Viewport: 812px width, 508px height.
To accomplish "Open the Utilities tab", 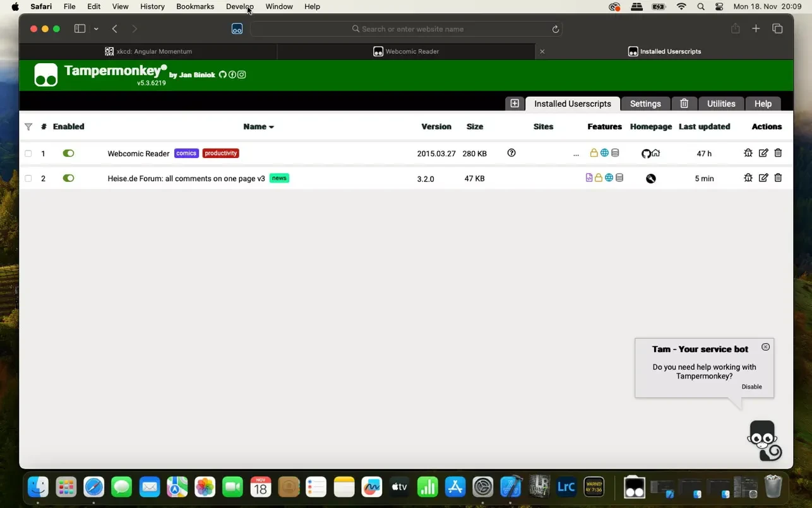I will pos(720,104).
